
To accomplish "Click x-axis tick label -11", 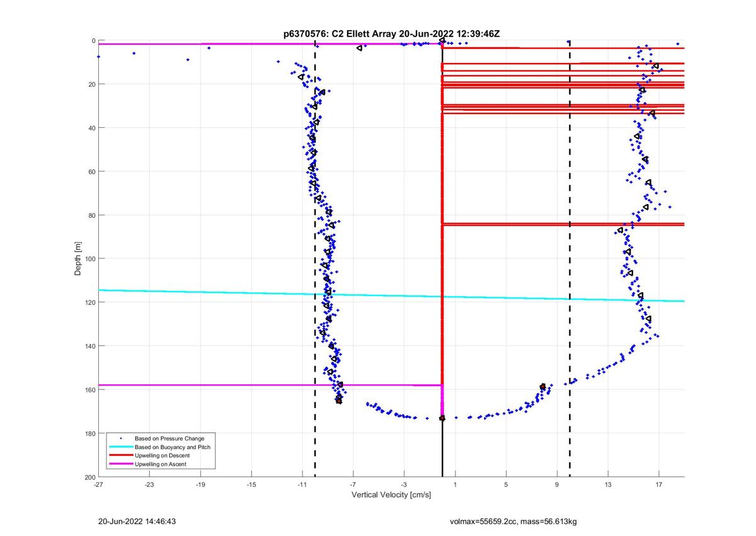I will click(302, 484).
